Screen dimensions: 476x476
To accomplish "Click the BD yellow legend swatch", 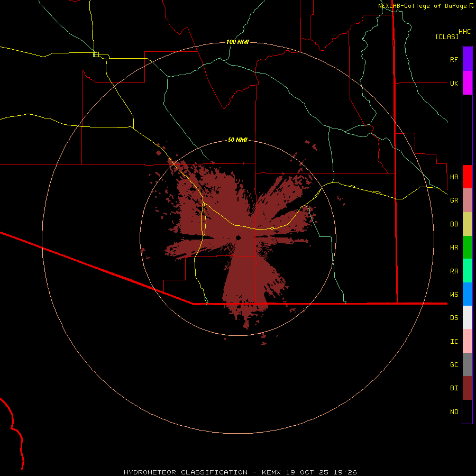I will coord(467,224).
